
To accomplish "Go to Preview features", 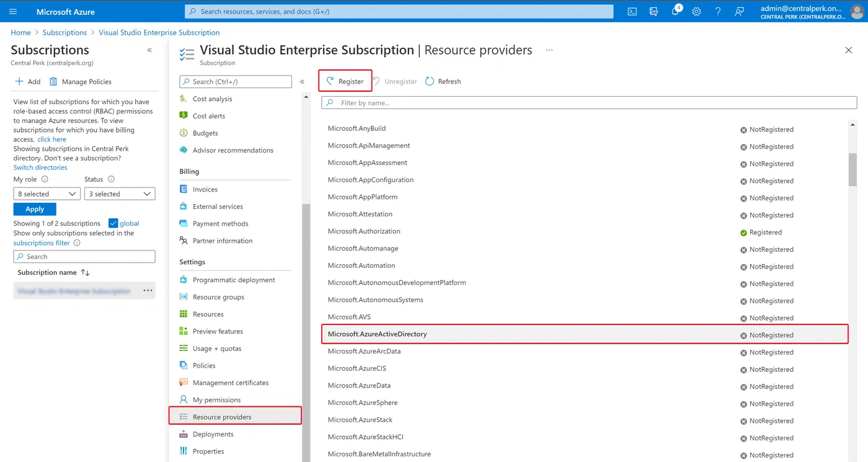I will point(218,331).
